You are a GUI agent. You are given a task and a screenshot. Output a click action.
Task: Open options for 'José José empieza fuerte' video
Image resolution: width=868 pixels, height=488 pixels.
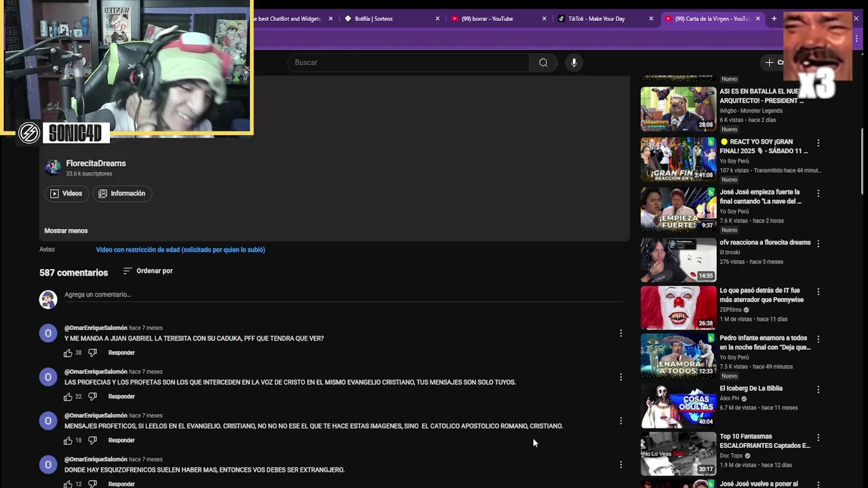[x=818, y=193]
